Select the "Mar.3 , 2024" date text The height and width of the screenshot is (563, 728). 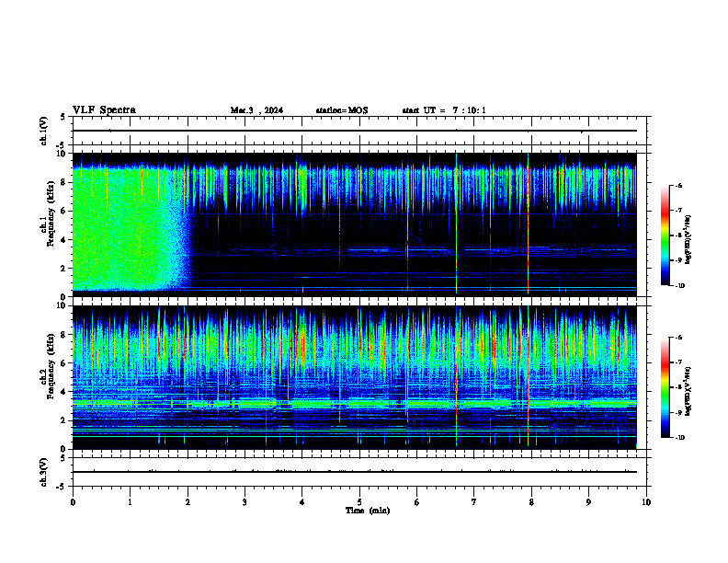(x=256, y=110)
